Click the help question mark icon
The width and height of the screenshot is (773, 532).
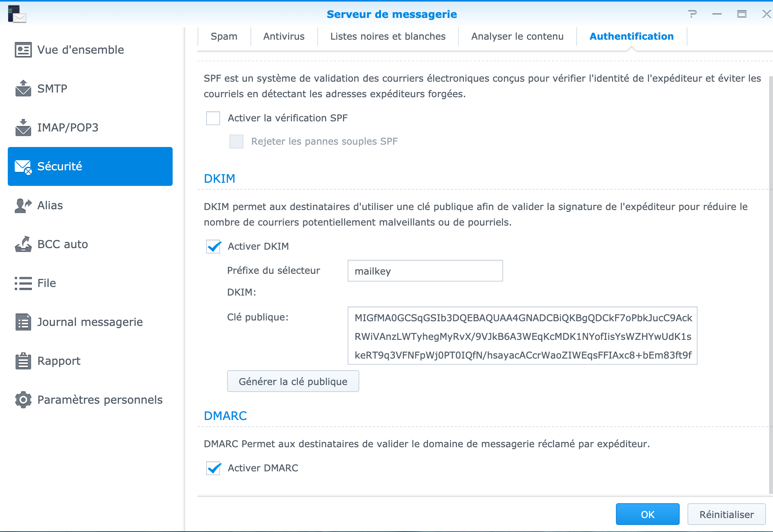click(x=692, y=14)
